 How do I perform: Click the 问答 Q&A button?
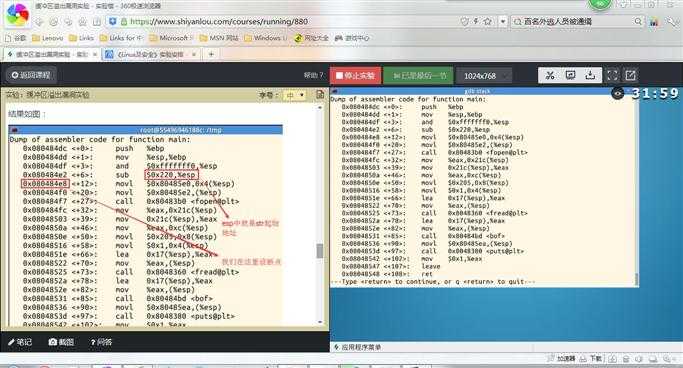101,342
